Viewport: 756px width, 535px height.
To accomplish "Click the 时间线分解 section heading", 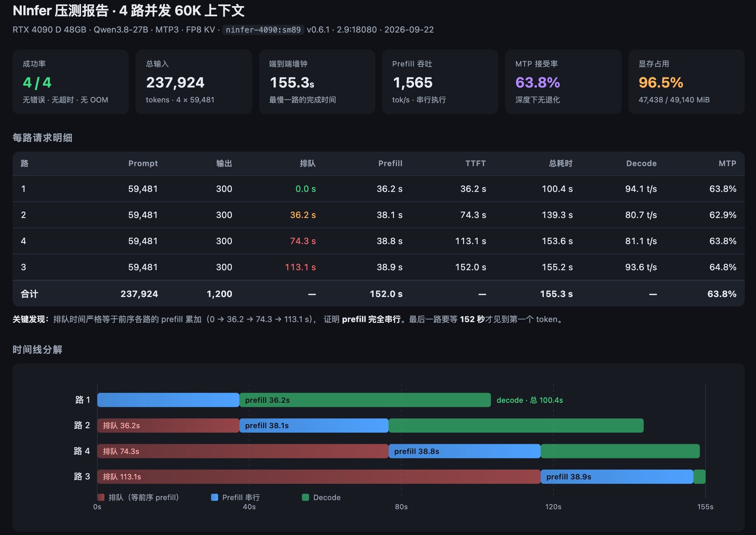I will [37, 350].
